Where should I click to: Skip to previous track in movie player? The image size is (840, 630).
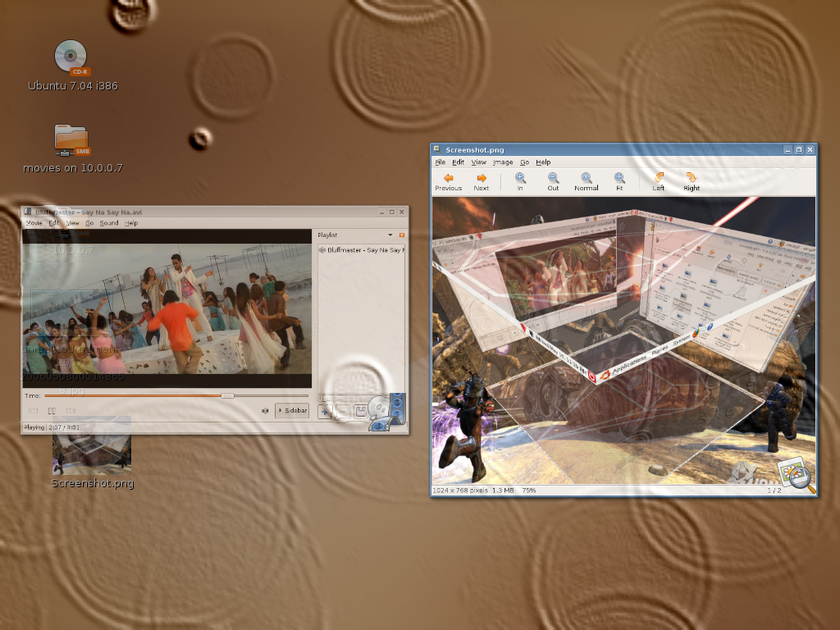(33, 411)
